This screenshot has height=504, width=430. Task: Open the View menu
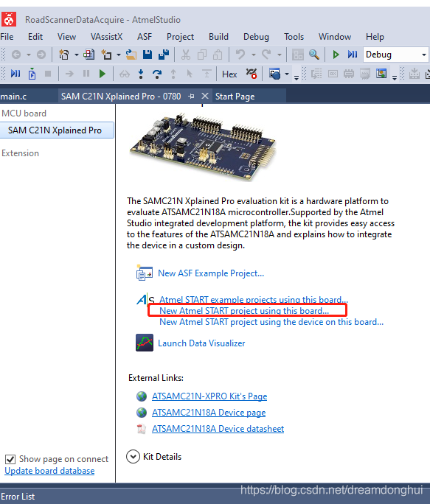point(66,37)
